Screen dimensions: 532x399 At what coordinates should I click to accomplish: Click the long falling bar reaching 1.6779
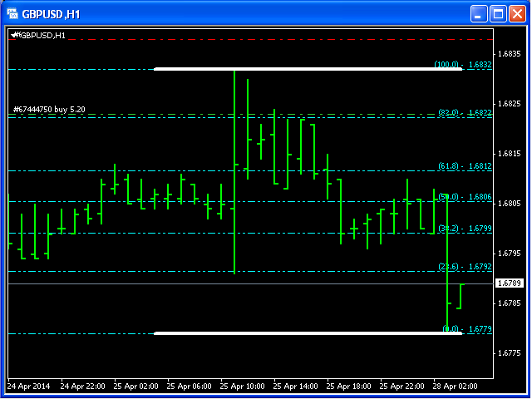(x=447, y=264)
